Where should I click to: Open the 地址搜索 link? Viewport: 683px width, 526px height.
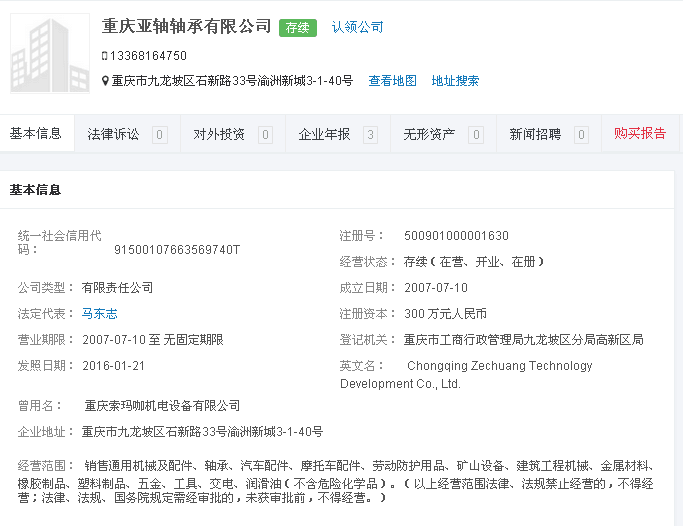[x=455, y=81]
